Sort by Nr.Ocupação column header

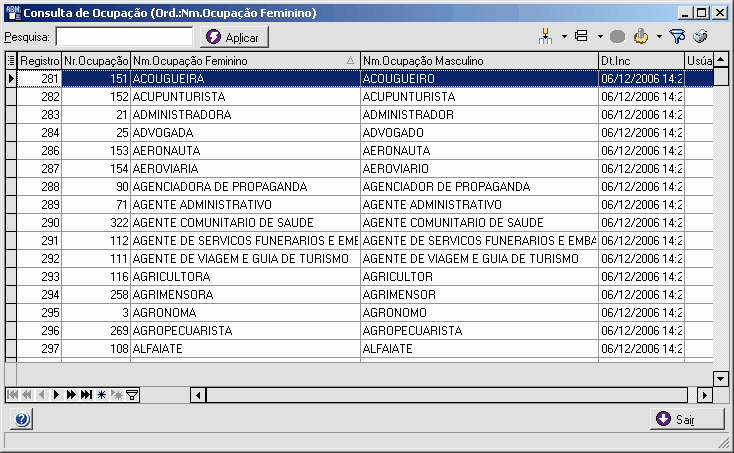[96, 61]
